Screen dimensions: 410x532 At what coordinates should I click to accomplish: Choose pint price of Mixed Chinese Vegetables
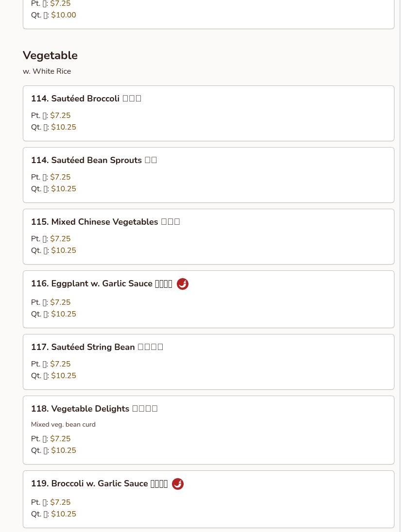click(x=60, y=239)
